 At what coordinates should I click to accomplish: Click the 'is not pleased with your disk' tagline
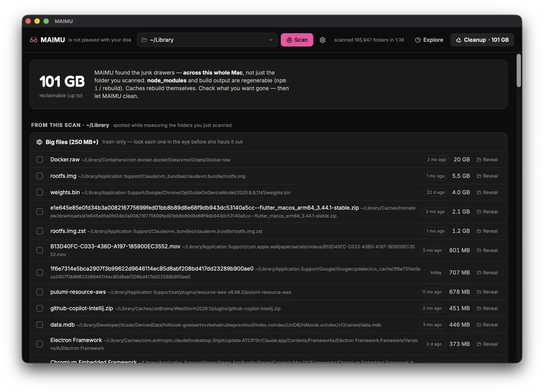click(100, 40)
